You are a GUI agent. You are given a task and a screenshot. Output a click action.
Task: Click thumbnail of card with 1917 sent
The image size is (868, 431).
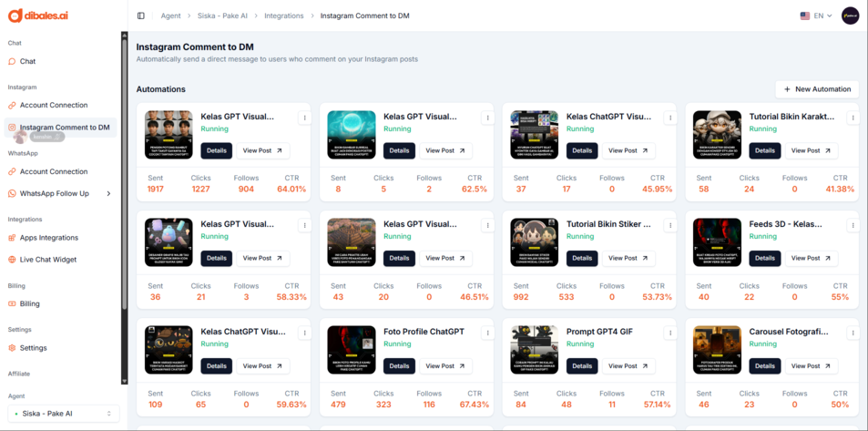click(x=168, y=135)
